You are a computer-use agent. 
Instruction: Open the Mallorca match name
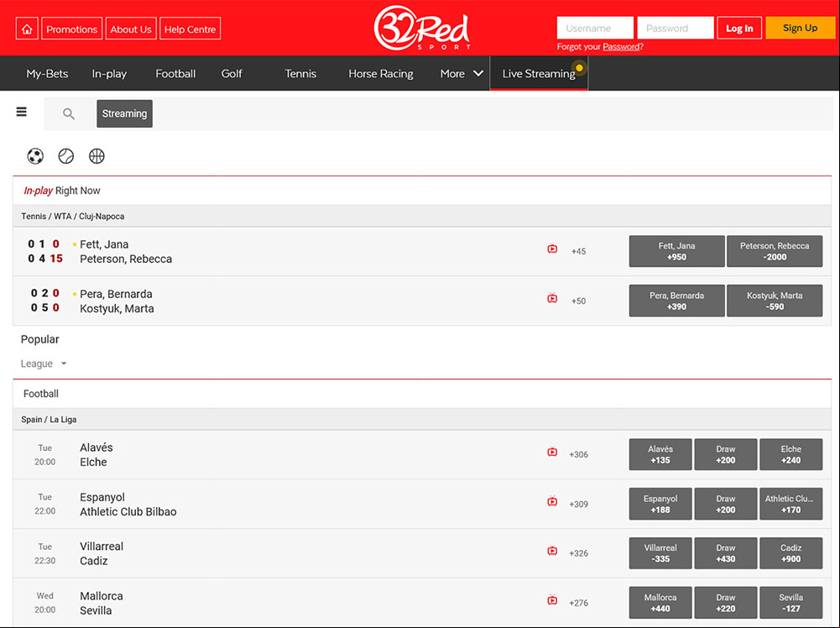coord(102,596)
